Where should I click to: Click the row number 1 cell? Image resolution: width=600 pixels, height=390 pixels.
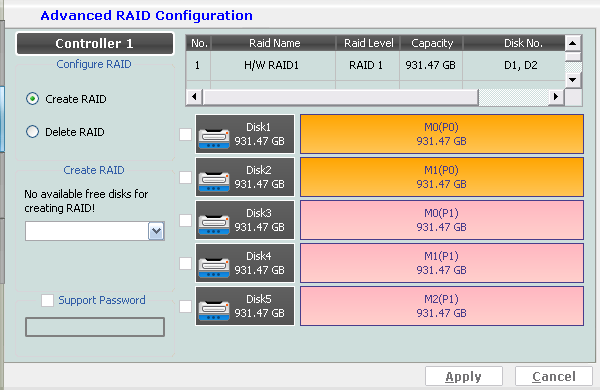[x=197, y=65]
